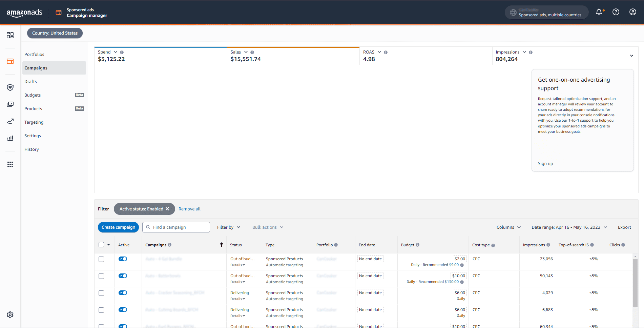Click the info icon next to ROAS metric
644x328 pixels.
[x=386, y=53]
